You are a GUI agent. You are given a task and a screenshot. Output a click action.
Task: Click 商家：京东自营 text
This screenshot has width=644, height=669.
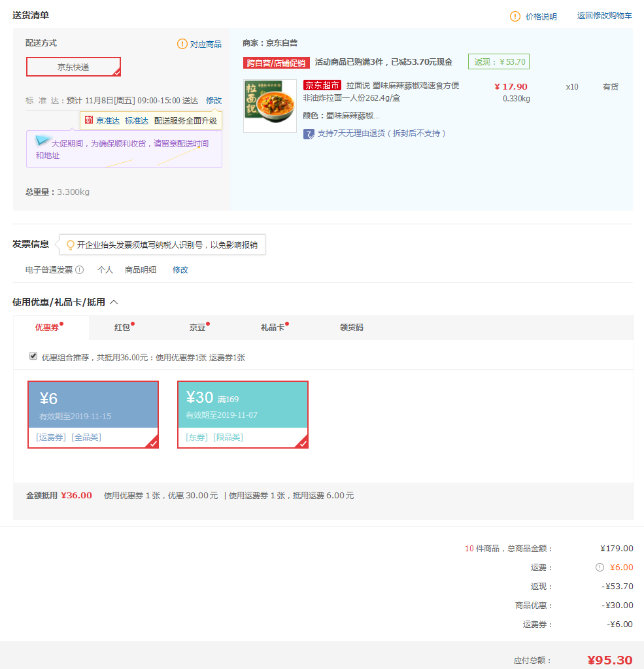tap(270, 43)
